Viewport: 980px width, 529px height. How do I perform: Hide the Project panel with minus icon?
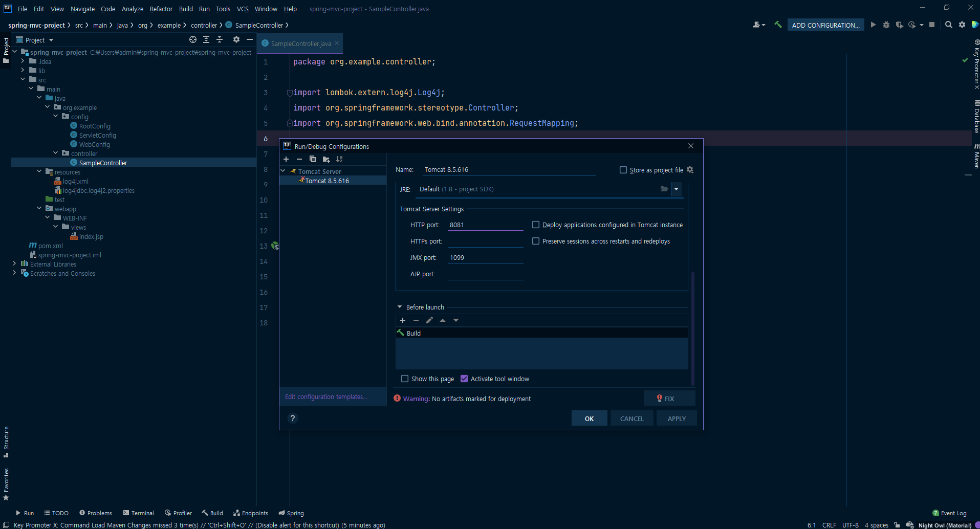[x=250, y=39]
